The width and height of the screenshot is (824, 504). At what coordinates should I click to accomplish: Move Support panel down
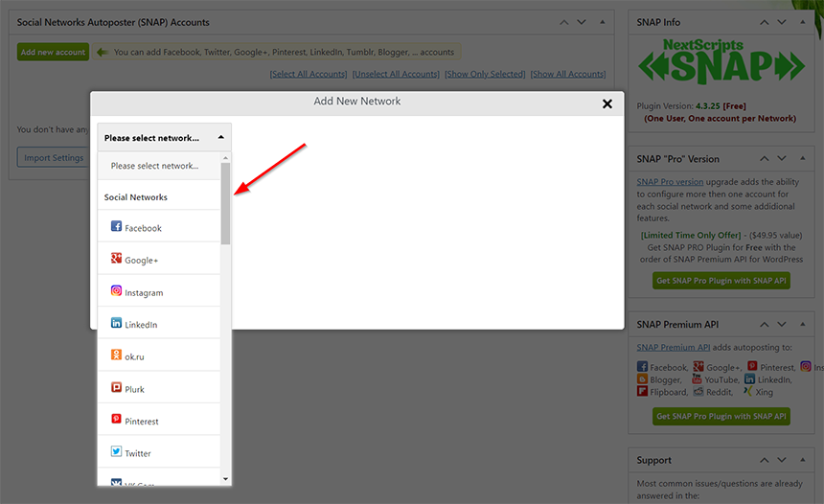click(782, 460)
